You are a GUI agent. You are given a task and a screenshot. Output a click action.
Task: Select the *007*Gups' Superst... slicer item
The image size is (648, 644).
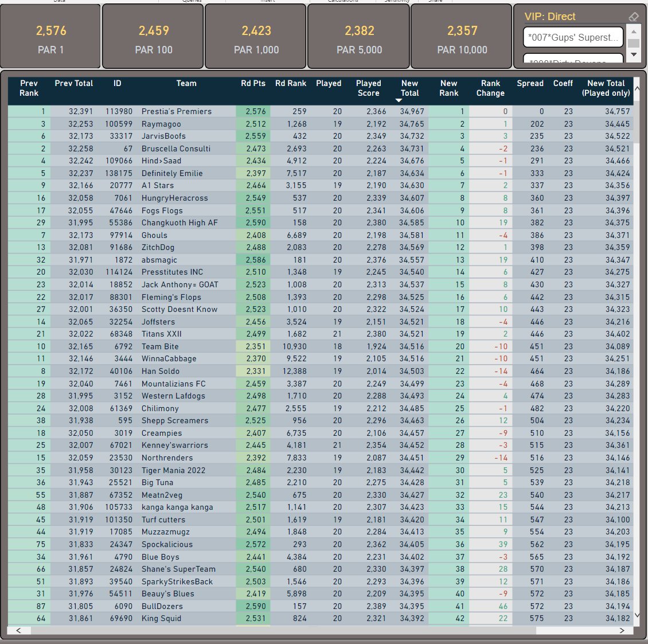[x=573, y=38]
